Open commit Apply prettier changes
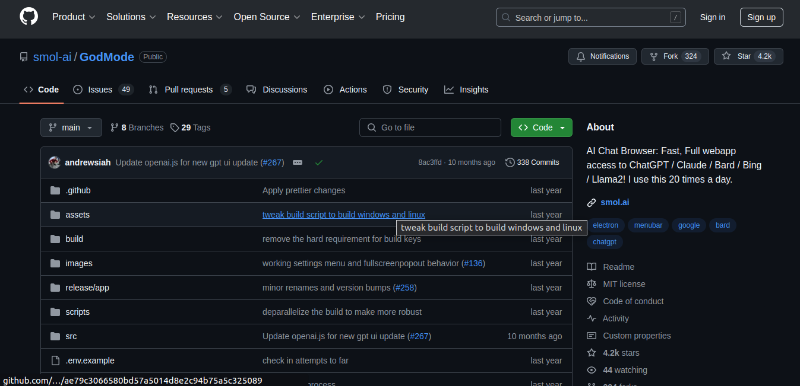 pos(304,191)
